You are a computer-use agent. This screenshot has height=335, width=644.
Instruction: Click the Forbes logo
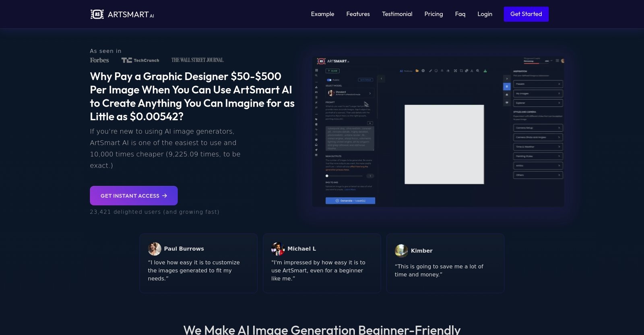coord(99,60)
